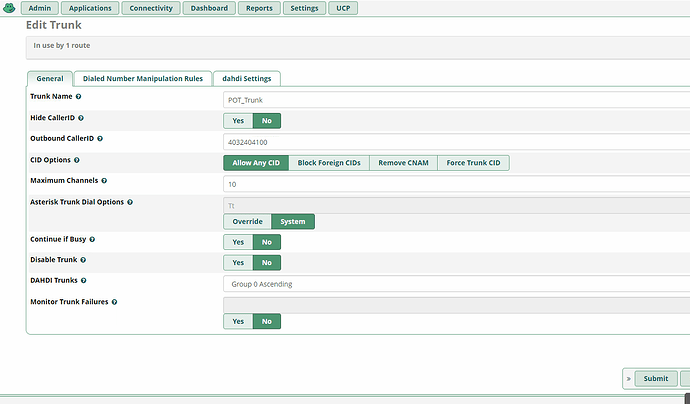This screenshot has width=690, height=404.
Task: Set Disable Trunk to No
Action: pos(267,263)
